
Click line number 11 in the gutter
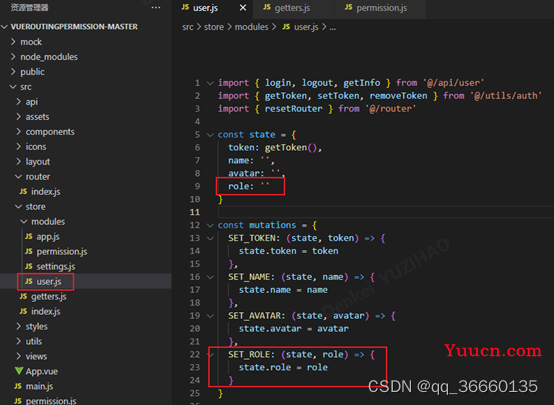pos(195,212)
